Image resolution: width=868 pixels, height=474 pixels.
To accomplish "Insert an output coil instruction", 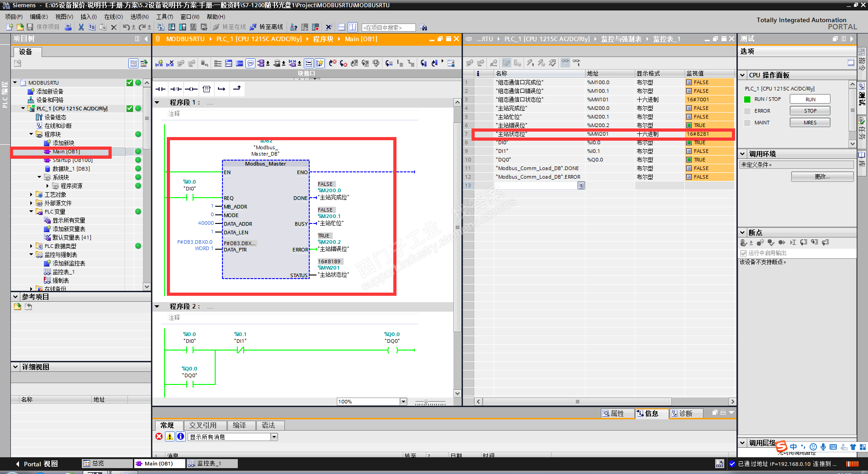I will point(191,89).
